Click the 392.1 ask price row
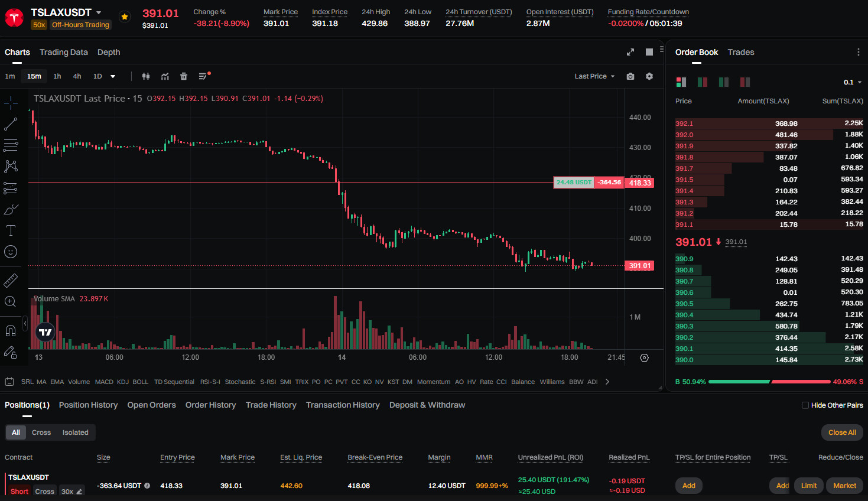This screenshot has width=868, height=501. tap(769, 123)
